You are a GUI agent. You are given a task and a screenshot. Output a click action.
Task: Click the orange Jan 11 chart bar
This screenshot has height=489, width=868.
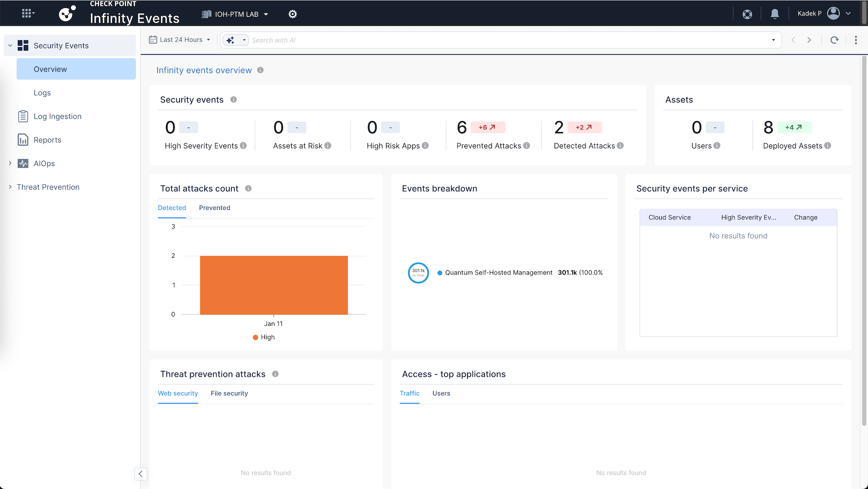click(274, 285)
